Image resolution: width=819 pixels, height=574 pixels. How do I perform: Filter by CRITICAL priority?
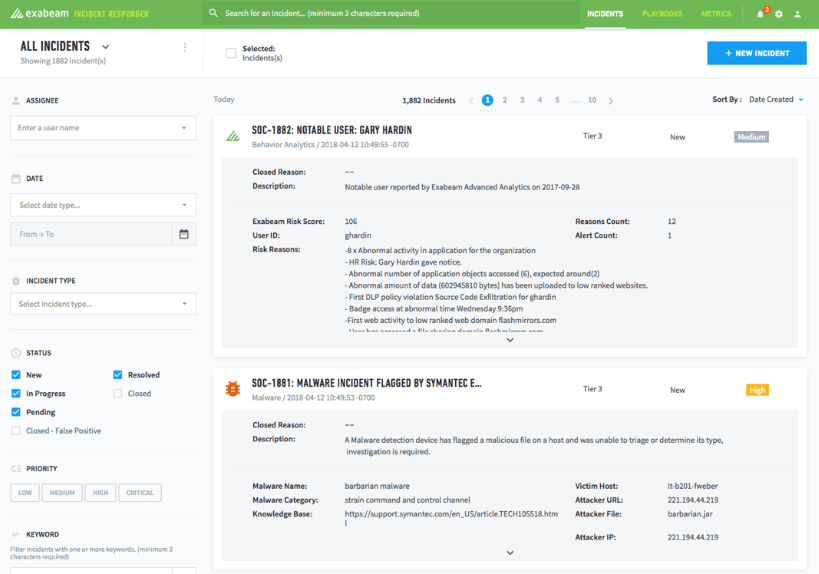[140, 493]
